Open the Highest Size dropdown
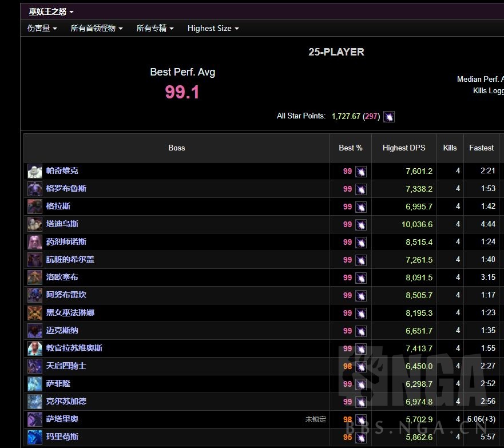 pos(213,28)
